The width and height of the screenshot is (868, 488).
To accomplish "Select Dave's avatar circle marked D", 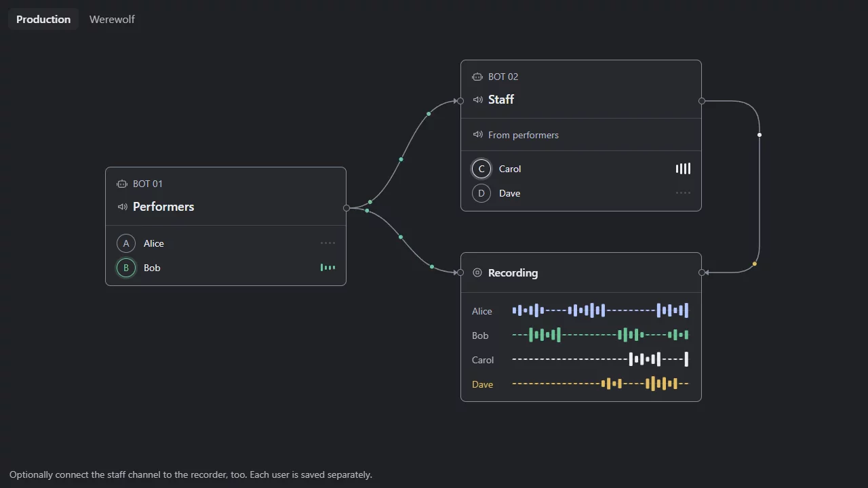I will tap(481, 193).
